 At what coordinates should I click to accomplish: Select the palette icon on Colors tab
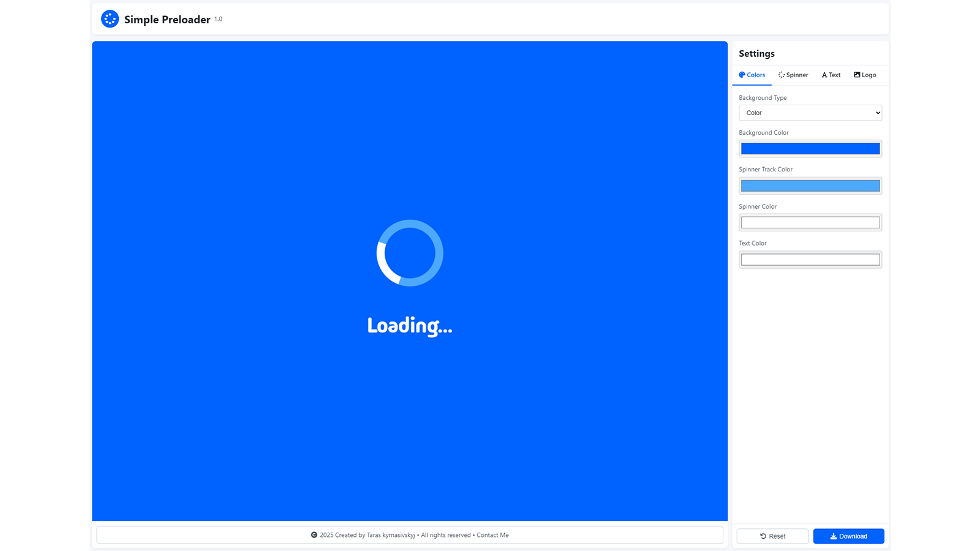[x=742, y=75]
